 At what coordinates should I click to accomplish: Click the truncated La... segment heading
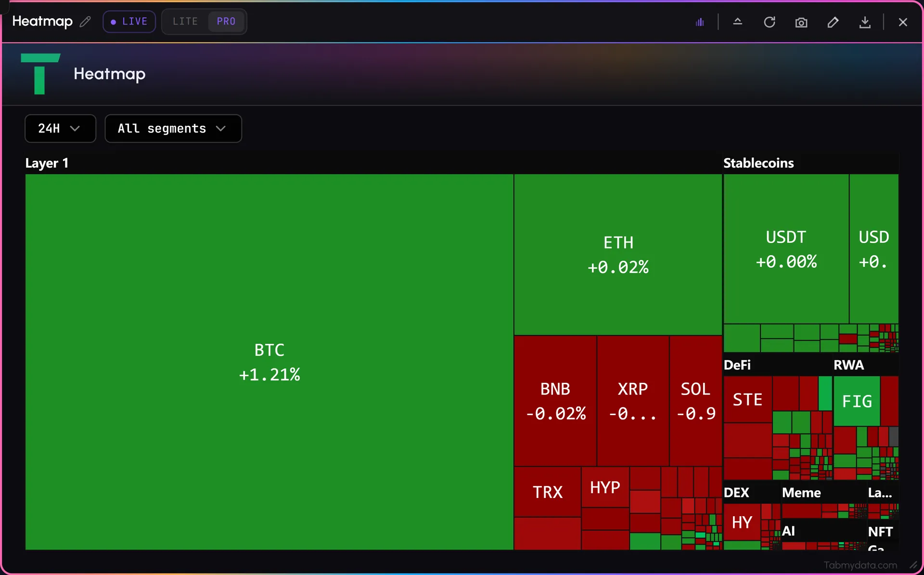click(880, 493)
